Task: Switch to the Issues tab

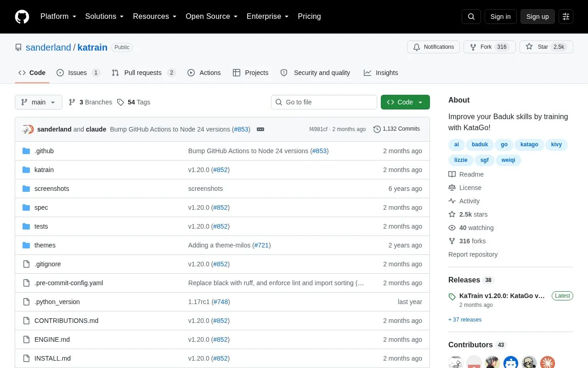Action: [x=78, y=73]
